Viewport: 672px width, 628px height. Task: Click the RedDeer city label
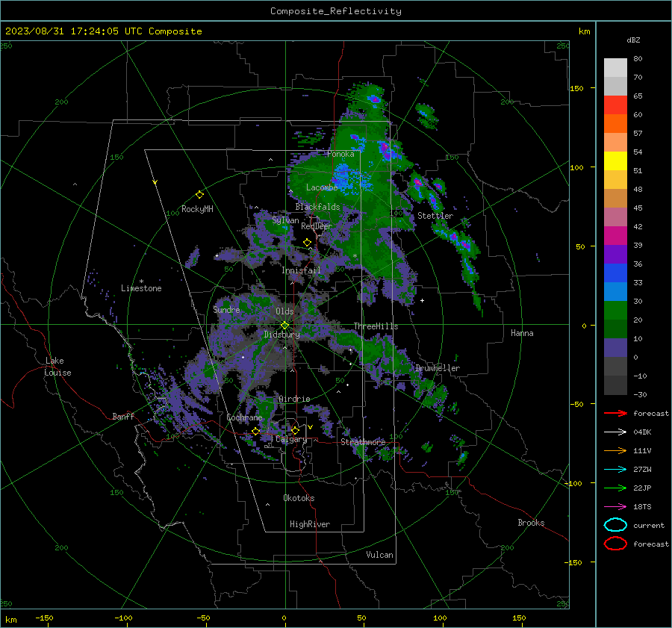point(317,226)
